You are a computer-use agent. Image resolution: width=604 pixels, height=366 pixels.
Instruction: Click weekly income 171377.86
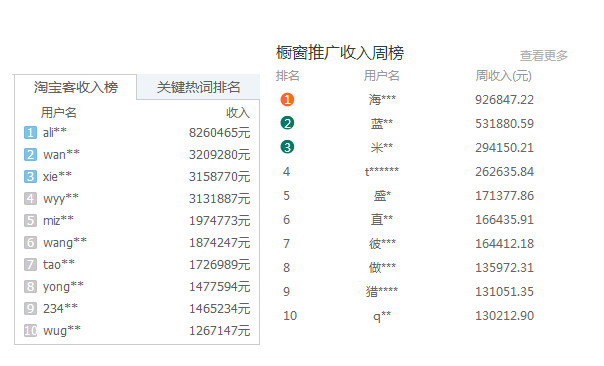pos(504,196)
